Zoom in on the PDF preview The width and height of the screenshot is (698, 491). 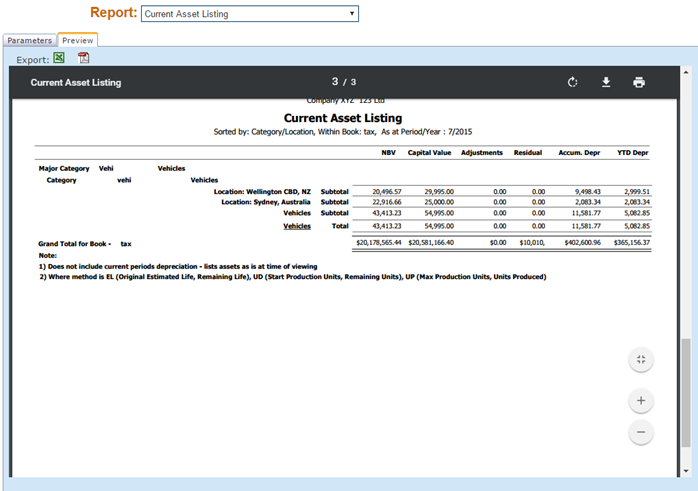(x=641, y=401)
